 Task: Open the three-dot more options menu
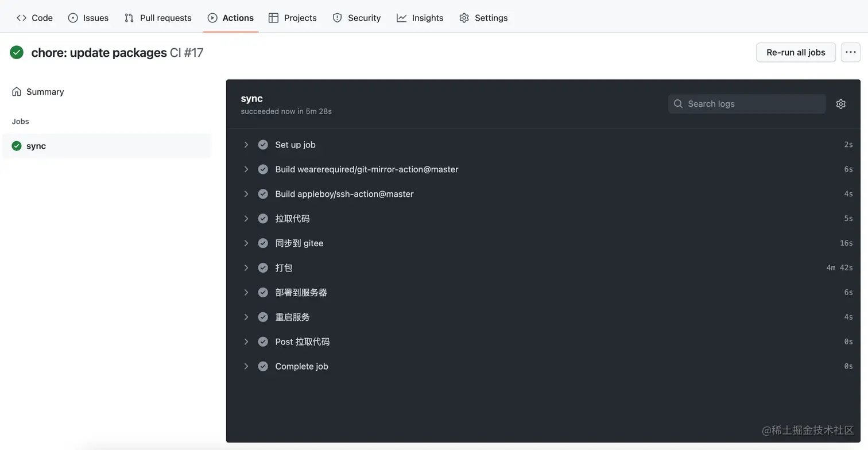click(x=851, y=52)
